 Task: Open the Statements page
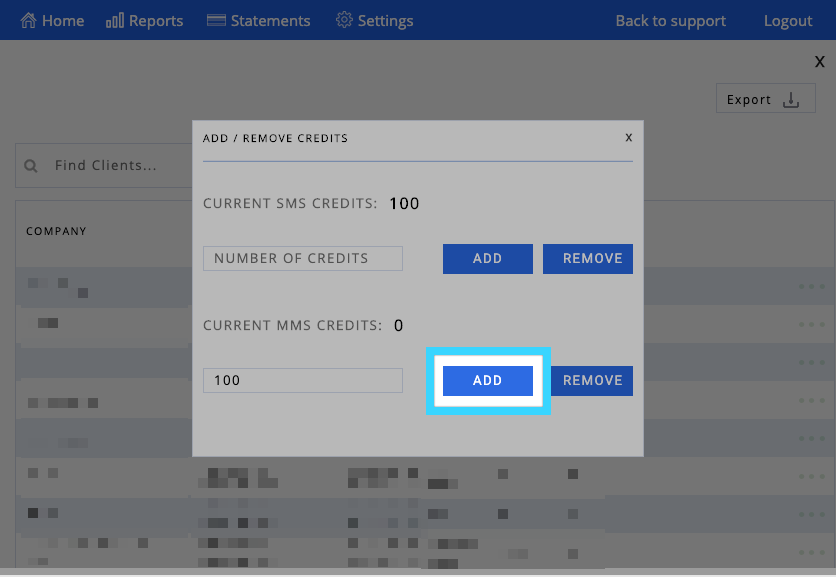259,21
